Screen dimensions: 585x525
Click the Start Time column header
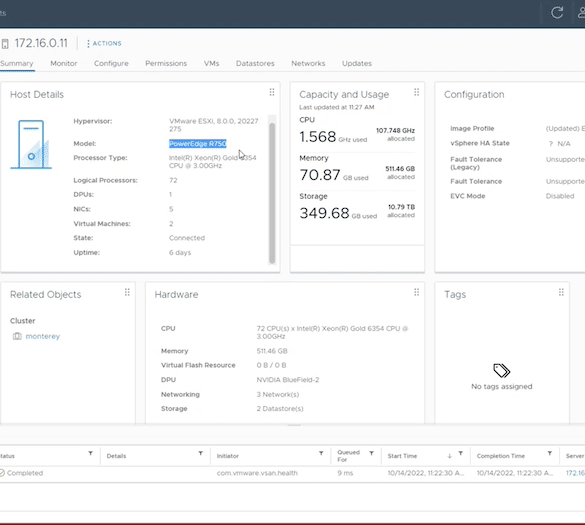[x=402, y=456]
